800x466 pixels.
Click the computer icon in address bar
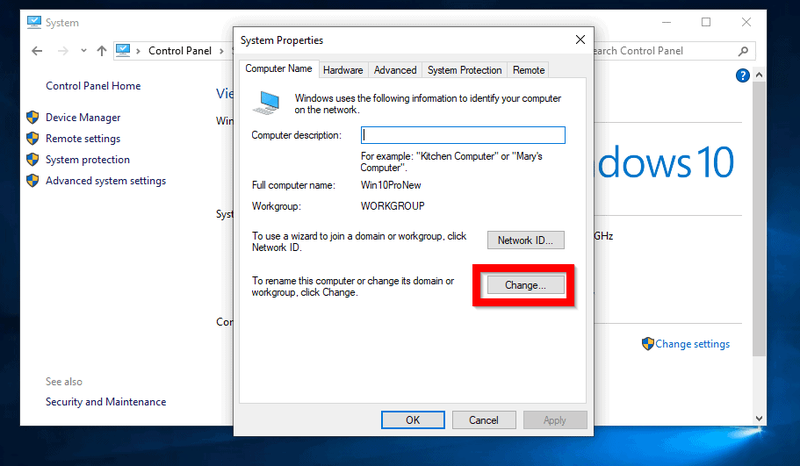click(123, 50)
